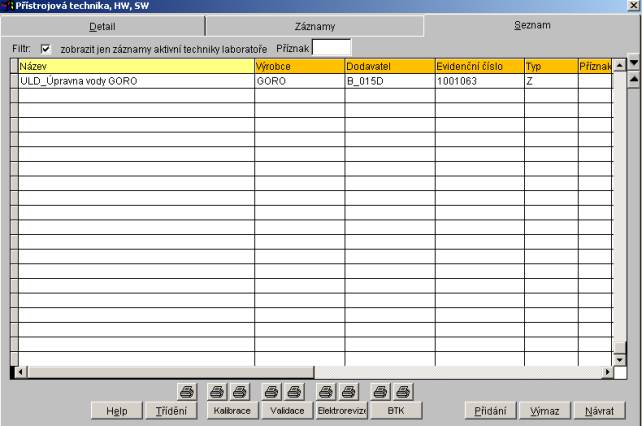Switch to the Detail tab
The width and height of the screenshot is (642, 426).
tap(103, 27)
